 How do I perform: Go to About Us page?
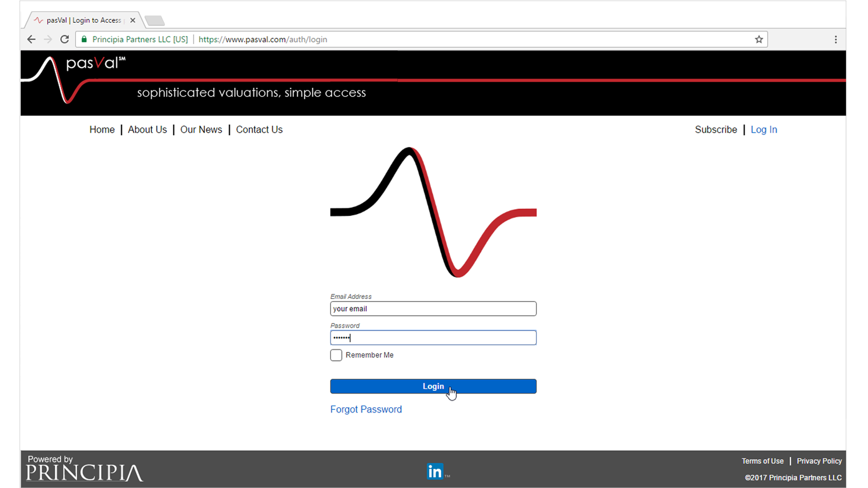point(148,130)
